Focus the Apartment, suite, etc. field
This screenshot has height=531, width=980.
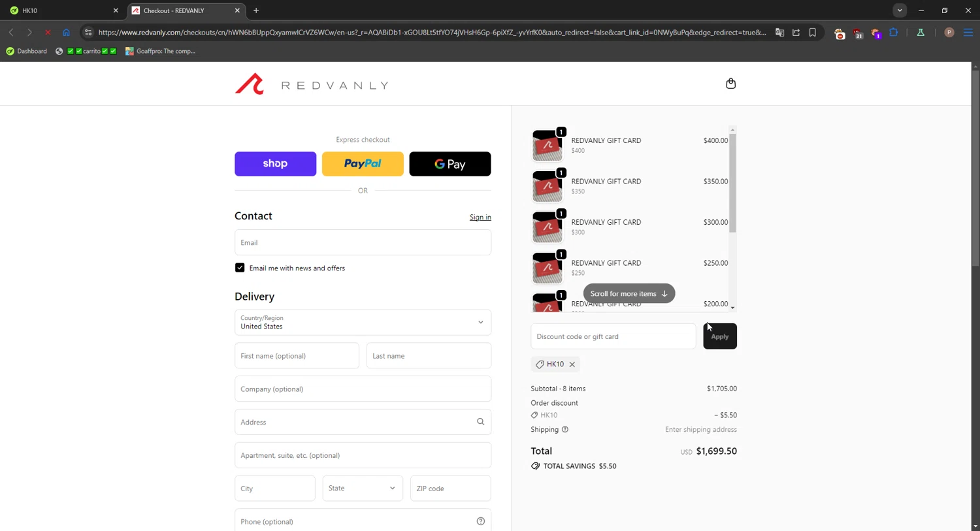363,455
